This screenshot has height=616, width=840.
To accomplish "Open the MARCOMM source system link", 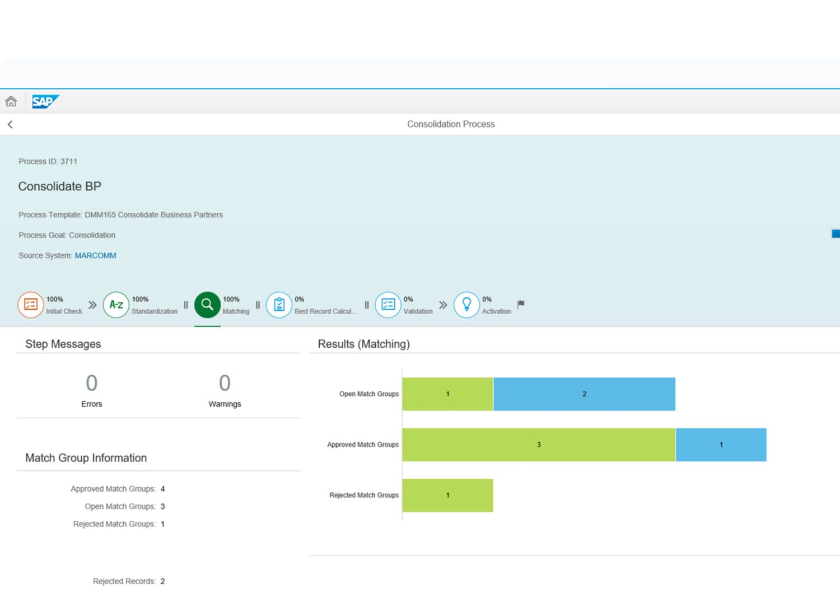I will click(x=95, y=255).
